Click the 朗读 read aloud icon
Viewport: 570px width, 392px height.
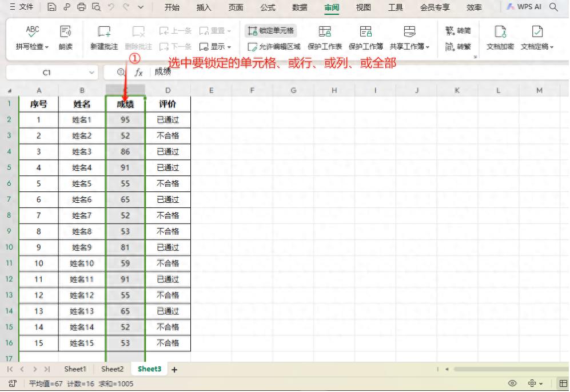65,38
